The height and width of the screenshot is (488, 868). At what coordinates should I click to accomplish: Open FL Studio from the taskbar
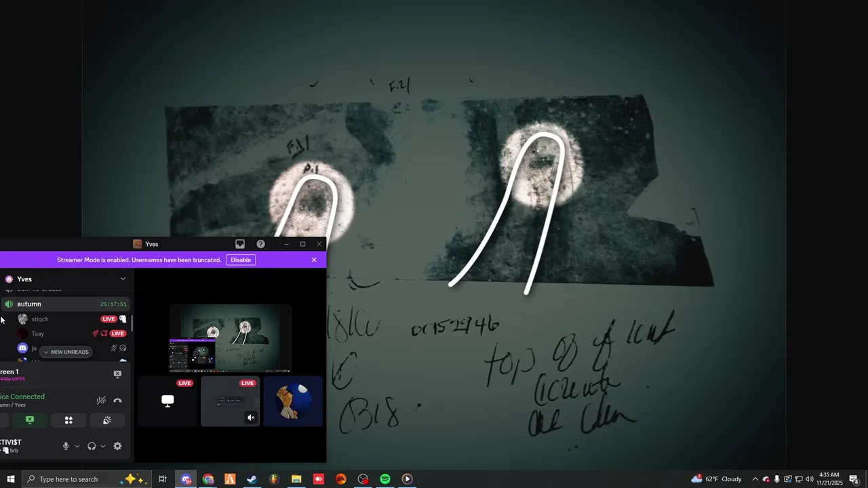(274, 479)
